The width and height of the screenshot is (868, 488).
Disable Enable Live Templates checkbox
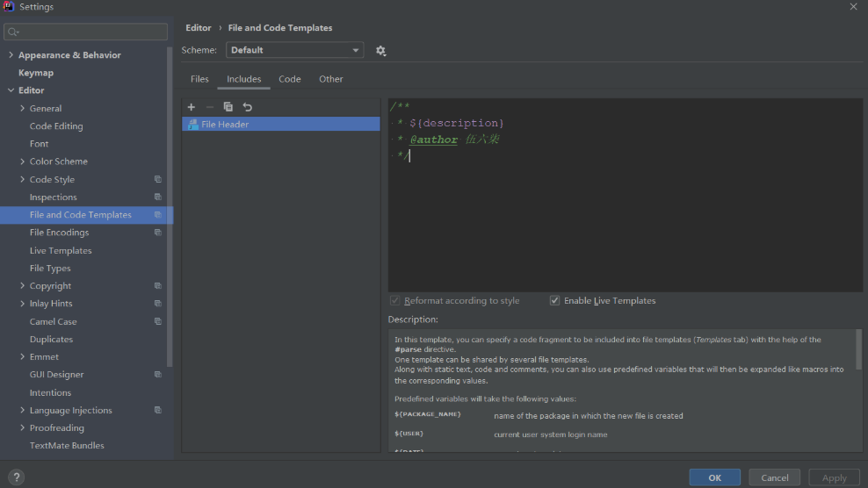point(554,300)
